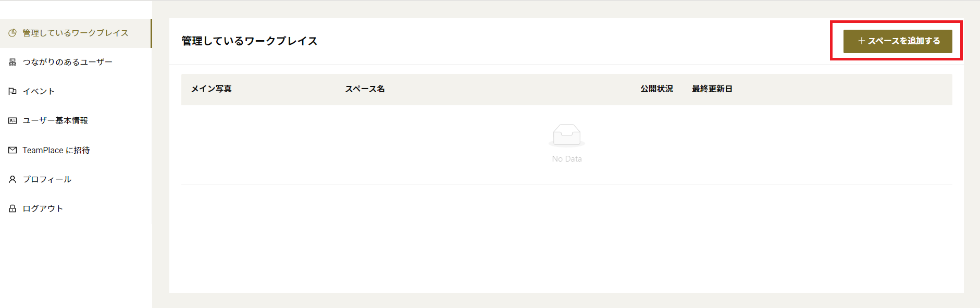Select ユーザー基本情報 in the sidebar

coord(55,120)
